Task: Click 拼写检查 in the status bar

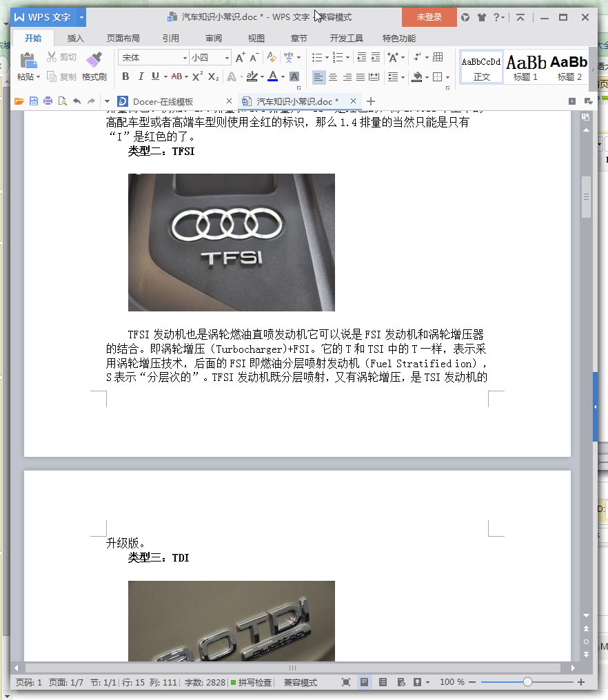Action: pos(251,683)
